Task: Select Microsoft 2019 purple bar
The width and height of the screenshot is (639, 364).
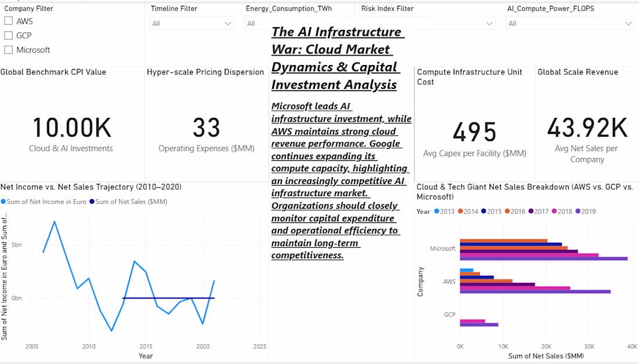Action: [544, 258]
